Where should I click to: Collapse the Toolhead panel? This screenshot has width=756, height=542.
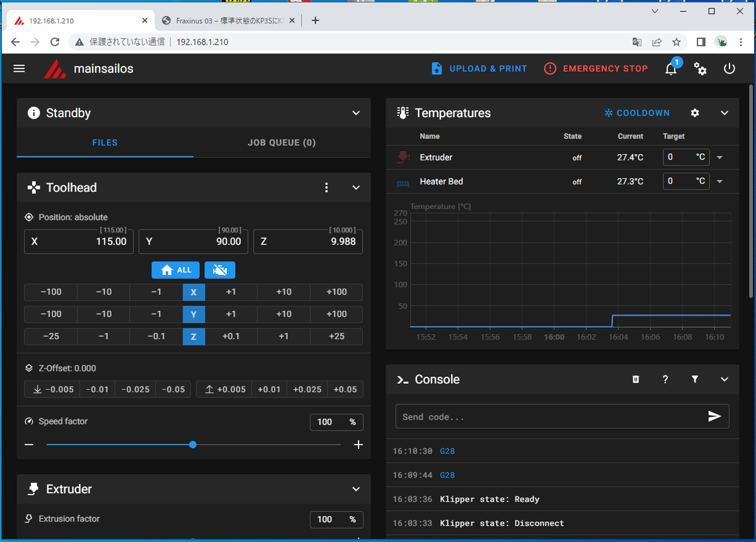point(356,187)
